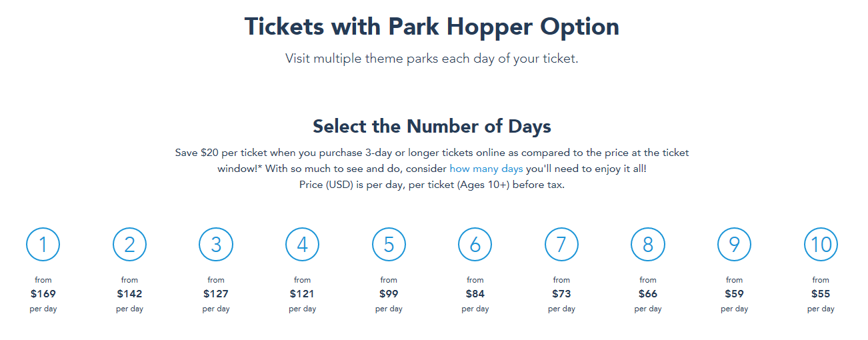The width and height of the screenshot is (868, 340).
Task: Select the $99 per day price
Action: click(x=389, y=293)
